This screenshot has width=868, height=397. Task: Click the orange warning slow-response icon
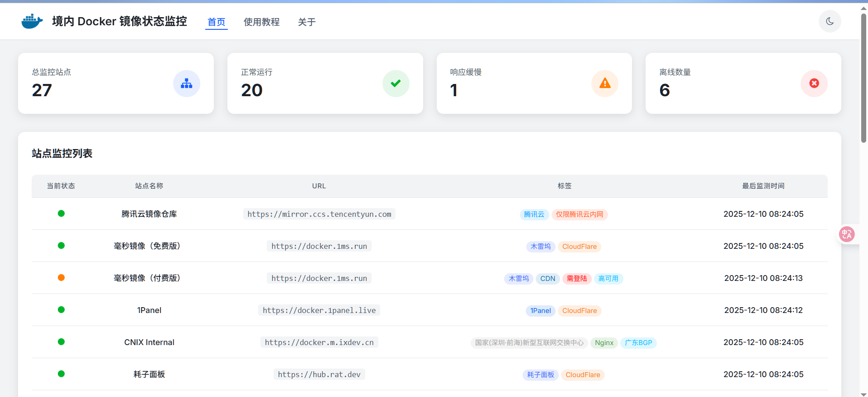605,84
